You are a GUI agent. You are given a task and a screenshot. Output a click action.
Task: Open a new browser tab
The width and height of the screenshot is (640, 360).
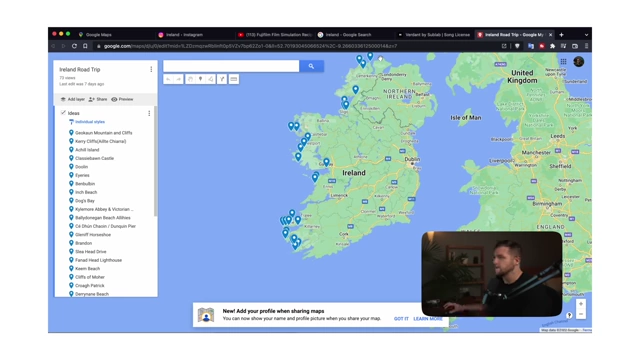(562, 35)
